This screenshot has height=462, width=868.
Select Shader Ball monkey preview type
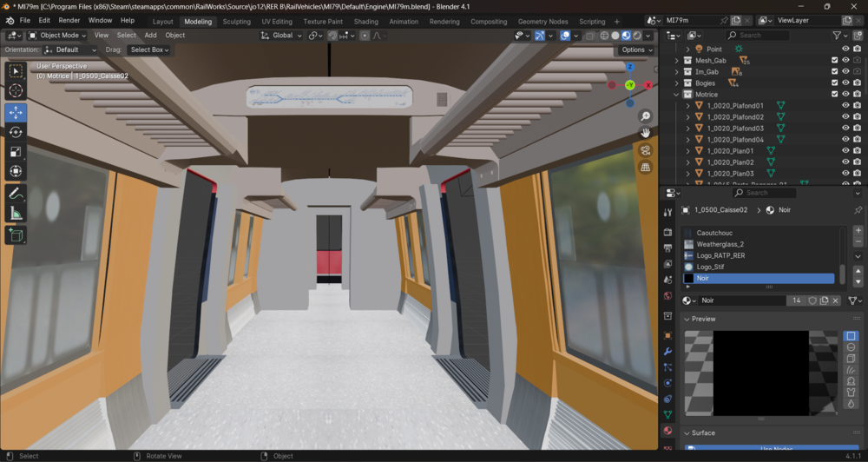pos(851,381)
